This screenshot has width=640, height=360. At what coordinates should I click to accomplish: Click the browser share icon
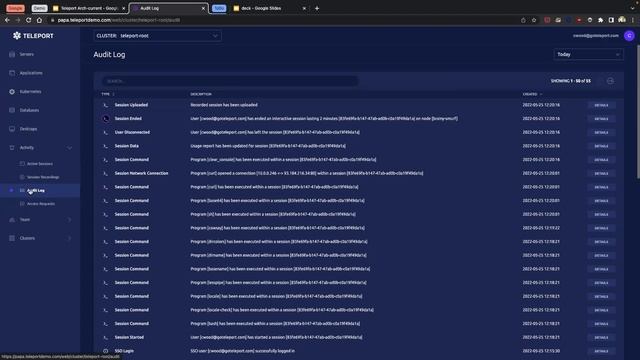click(523, 20)
